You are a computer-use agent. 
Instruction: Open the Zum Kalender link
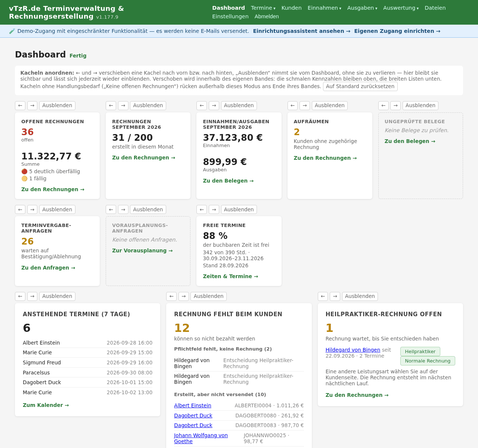tap(46, 405)
